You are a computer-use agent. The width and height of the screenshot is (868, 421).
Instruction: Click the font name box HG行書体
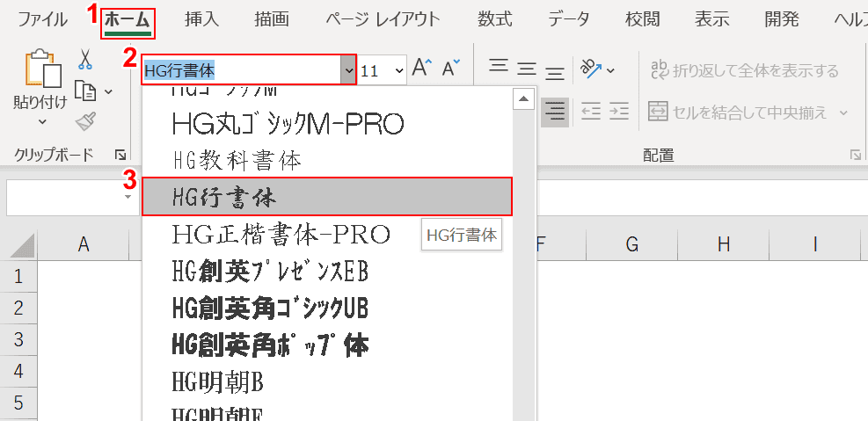(x=241, y=69)
